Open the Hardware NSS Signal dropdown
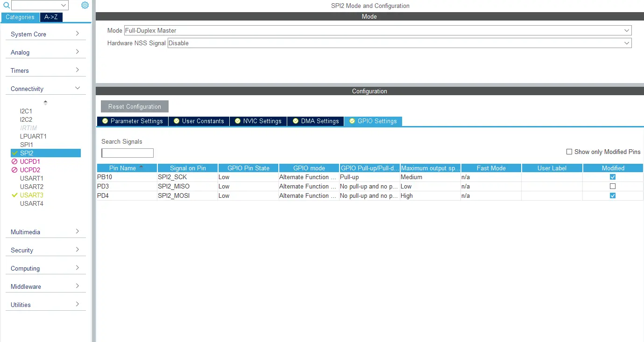This screenshot has width=644, height=342. [399, 43]
